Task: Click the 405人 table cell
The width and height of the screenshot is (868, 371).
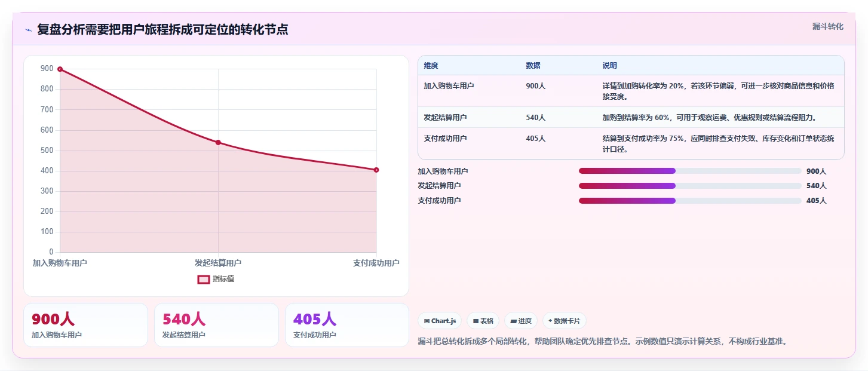Action: click(x=559, y=144)
